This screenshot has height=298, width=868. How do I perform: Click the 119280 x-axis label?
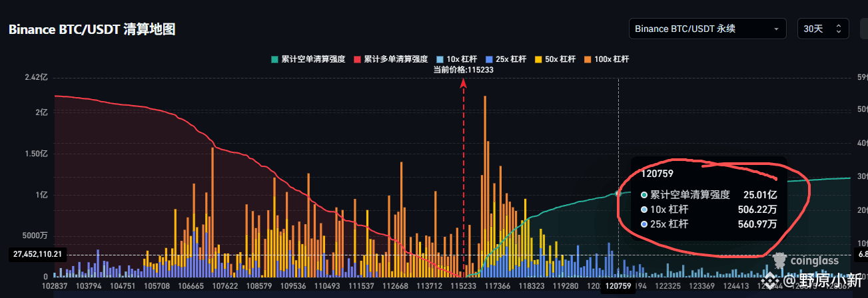(566, 285)
